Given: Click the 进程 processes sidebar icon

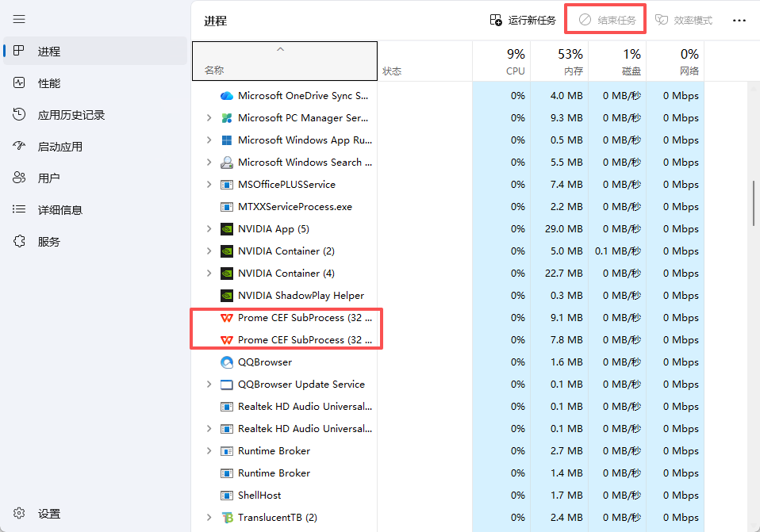Looking at the screenshot, I should click(x=19, y=51).
